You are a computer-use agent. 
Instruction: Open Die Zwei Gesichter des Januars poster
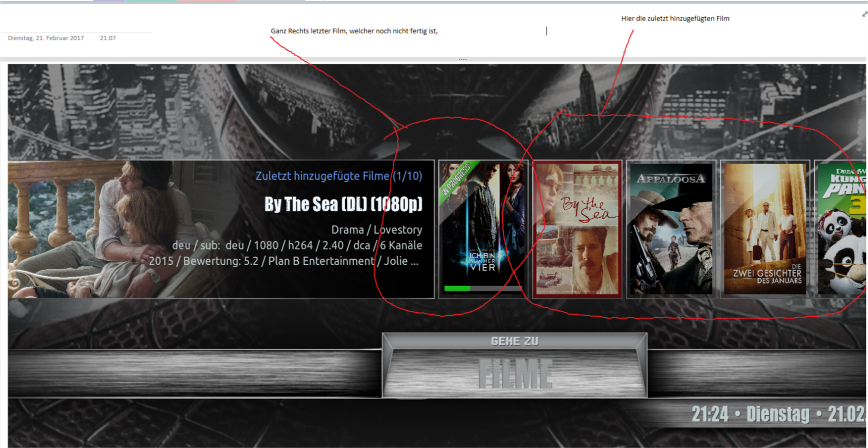[x=765, y=229]
